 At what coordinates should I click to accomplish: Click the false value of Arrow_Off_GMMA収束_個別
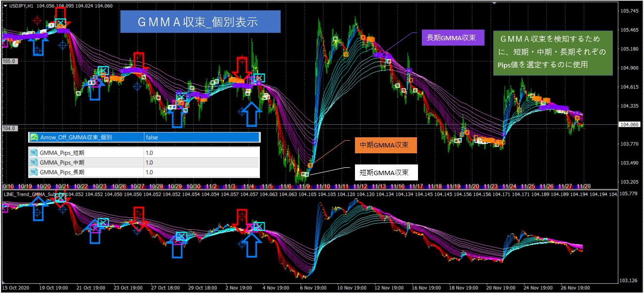[151, 137]
